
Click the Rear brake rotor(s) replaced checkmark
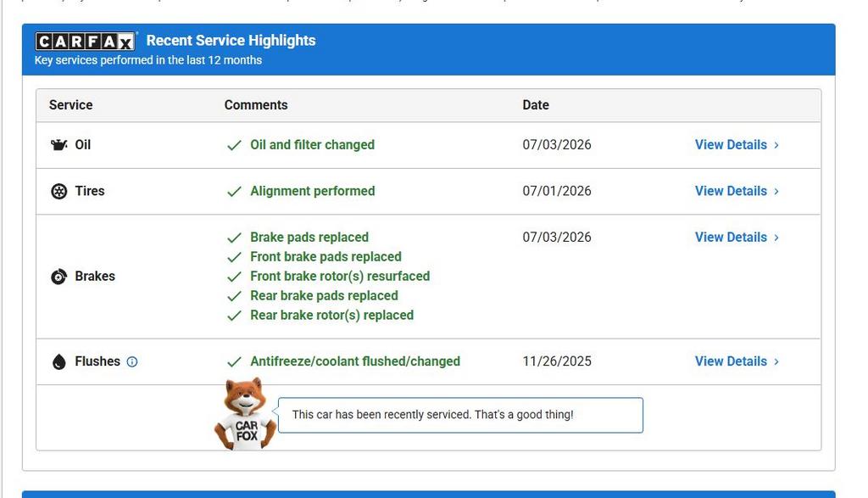234,316
